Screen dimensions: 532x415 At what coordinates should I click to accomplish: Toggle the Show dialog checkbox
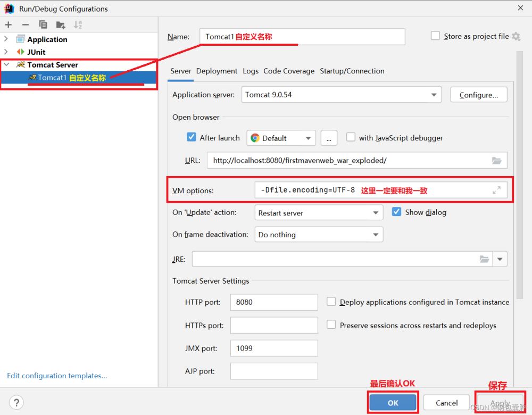396,212
